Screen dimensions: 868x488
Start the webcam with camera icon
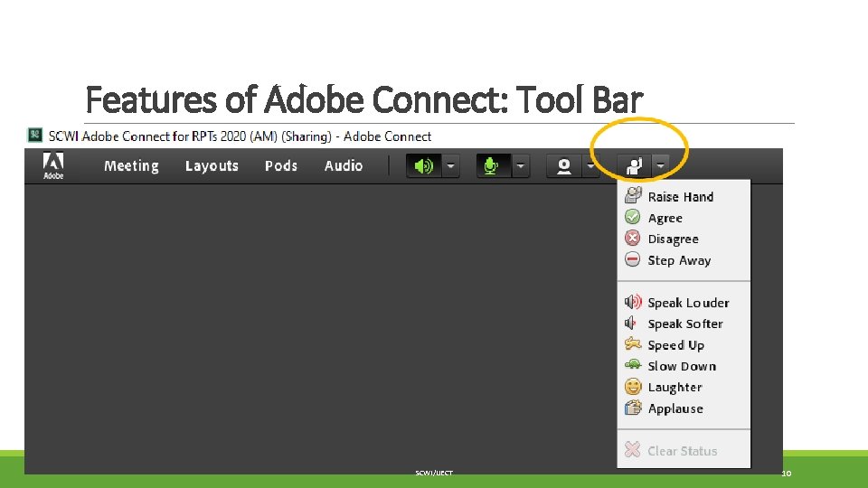(563, 166)
